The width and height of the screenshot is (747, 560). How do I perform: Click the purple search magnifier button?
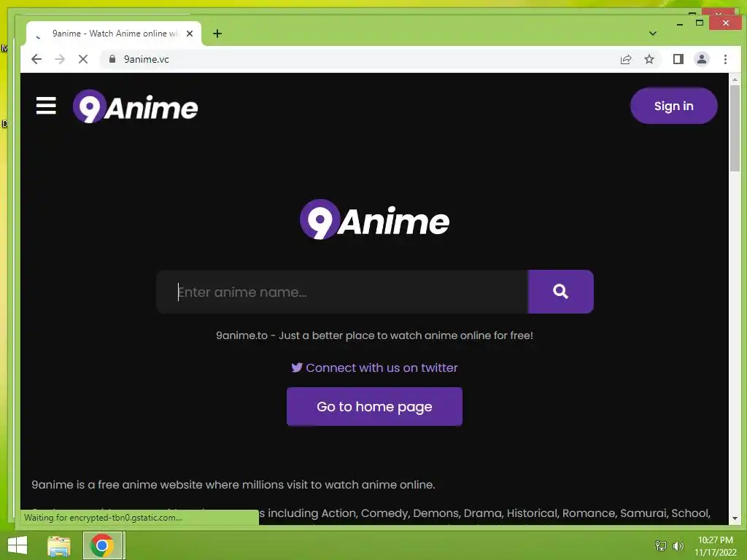[561, 292]
